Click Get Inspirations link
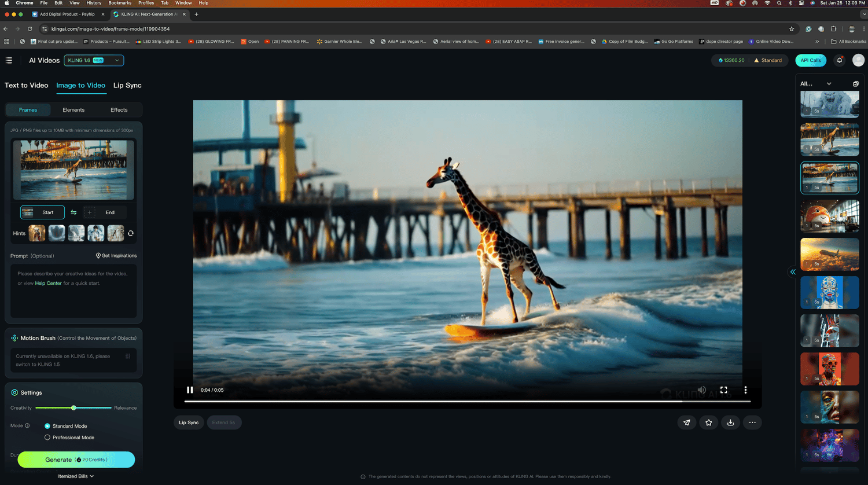This screenshot has width=868, height=485. click(x=116, y=256)
